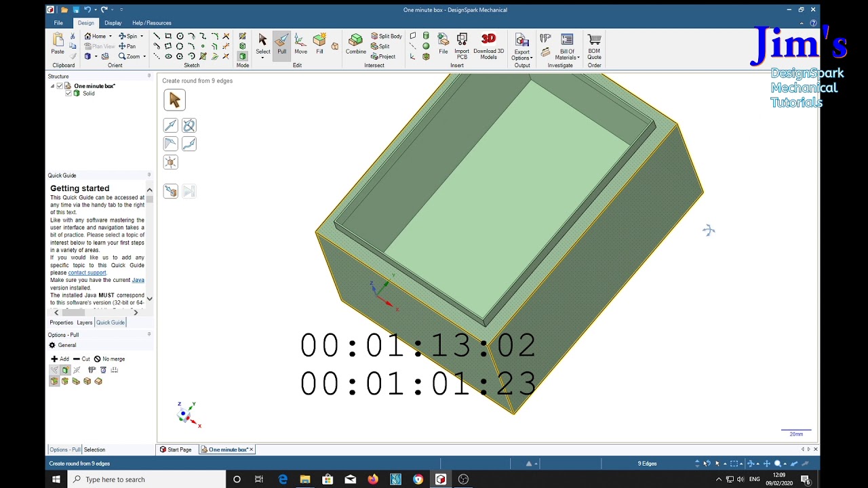Click the ruler dimension option in Pull options

pos(114,370)
